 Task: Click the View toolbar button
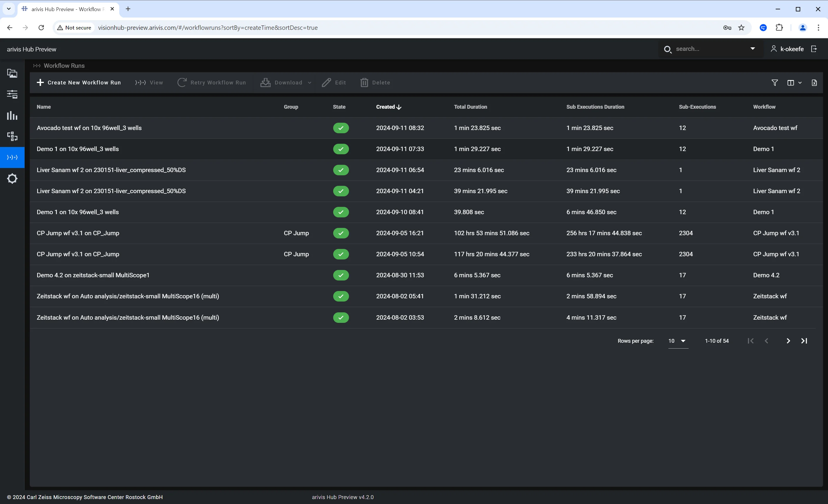149,83
